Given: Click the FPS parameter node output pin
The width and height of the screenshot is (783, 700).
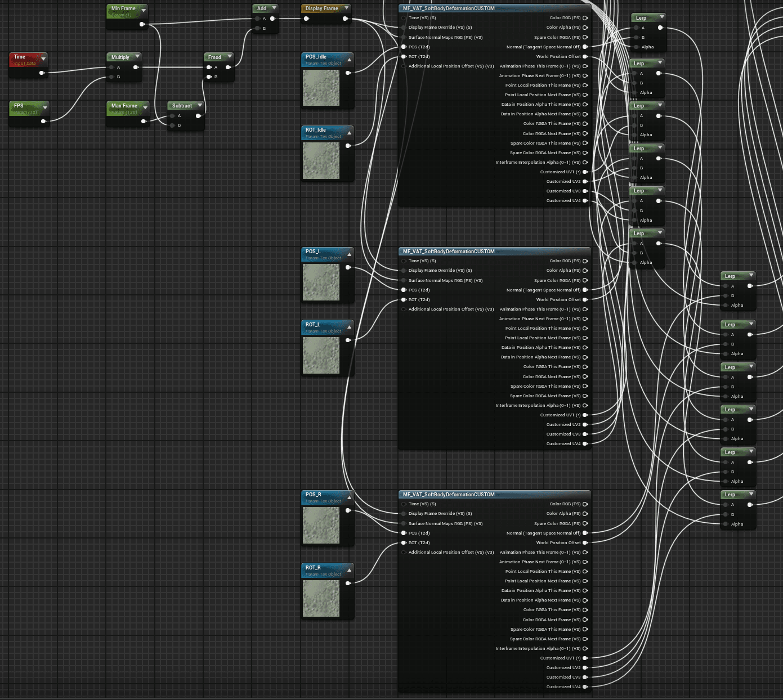Looking at the screenshot, I should click(x=43, y=121).
